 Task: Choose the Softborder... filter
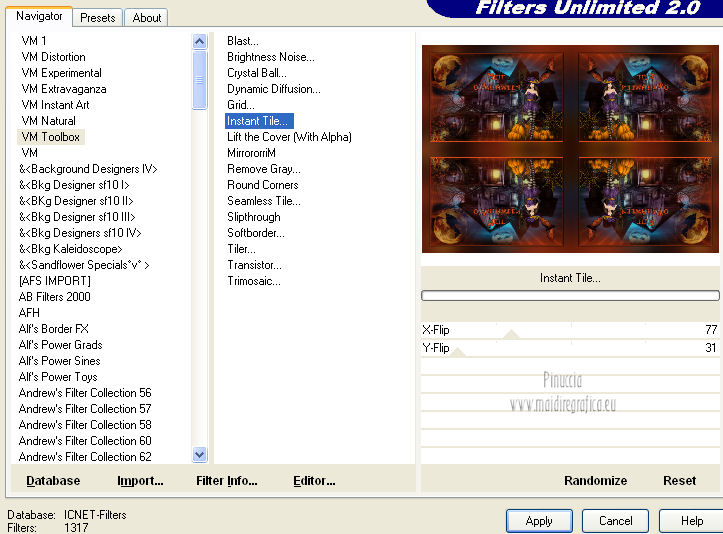(x=255, y=233)
